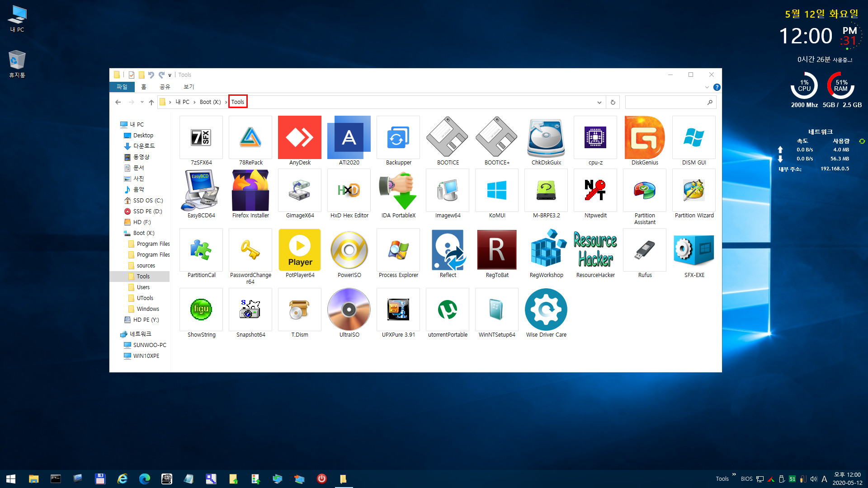Go up one folder level
Image resolution: width=868 pixels, height=488 pixels.
[151, 102]
